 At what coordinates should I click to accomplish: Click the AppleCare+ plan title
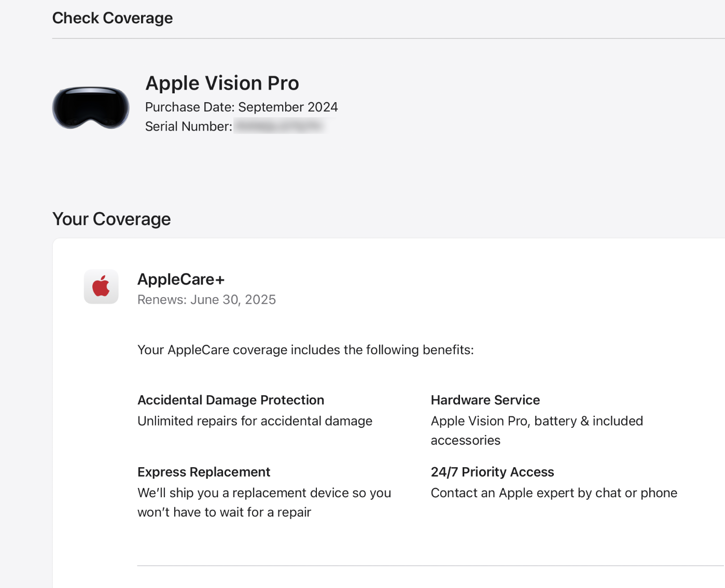(x=181, y=279)
